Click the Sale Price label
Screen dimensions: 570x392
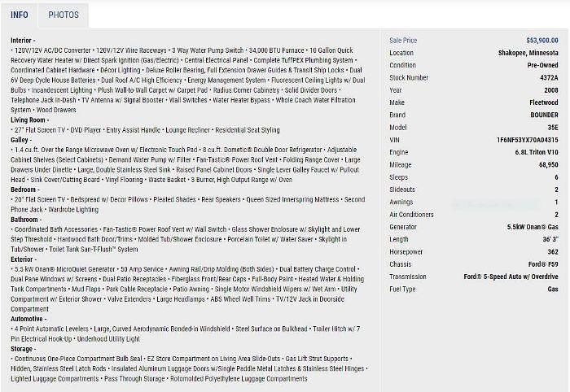(403, 40)
